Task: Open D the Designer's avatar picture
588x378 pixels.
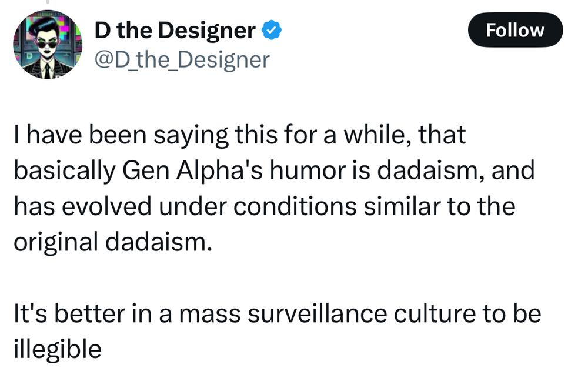Action: tap(48, 45)
